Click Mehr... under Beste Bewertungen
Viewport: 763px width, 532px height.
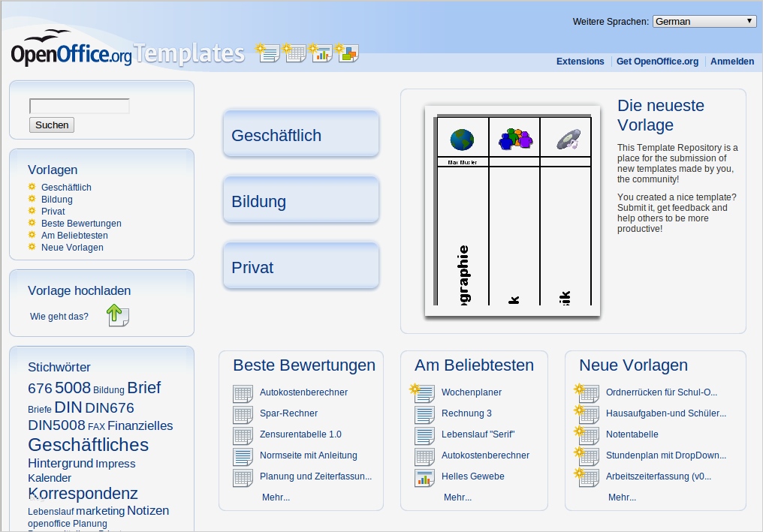coord(276,497)
